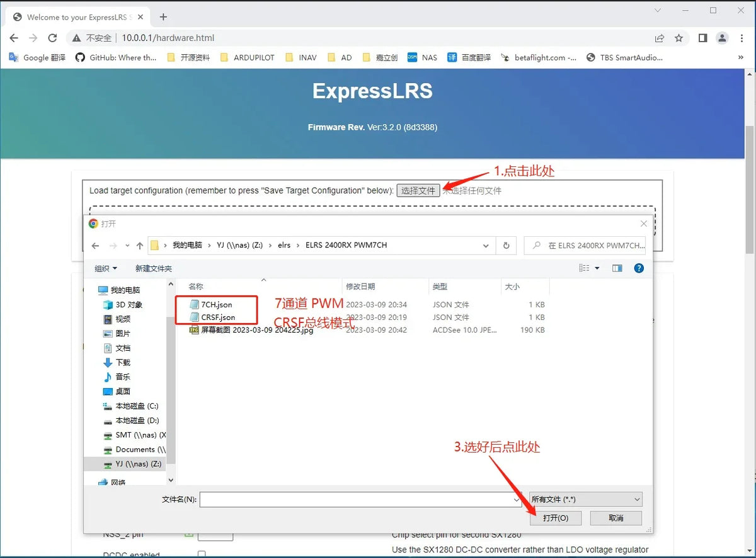Share this page icon in address bar
Screen dimensions: 756x558
coord(659,38)
